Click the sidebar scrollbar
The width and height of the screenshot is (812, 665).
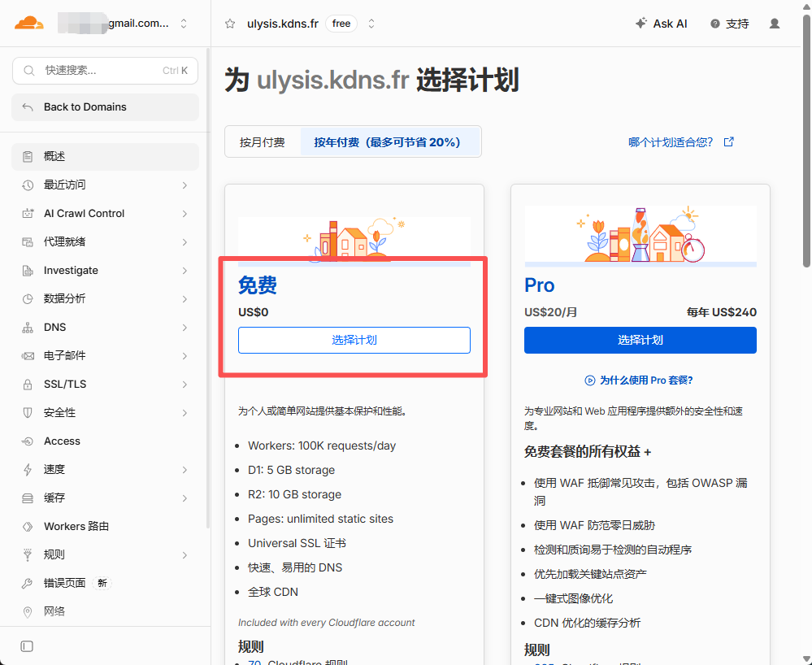[208, 288]
